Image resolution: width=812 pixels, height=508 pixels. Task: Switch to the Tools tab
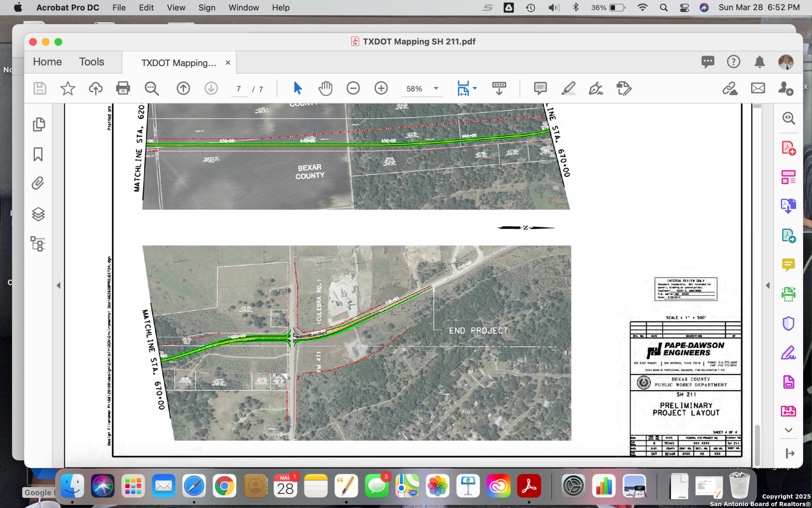click(x=92, y=62)
